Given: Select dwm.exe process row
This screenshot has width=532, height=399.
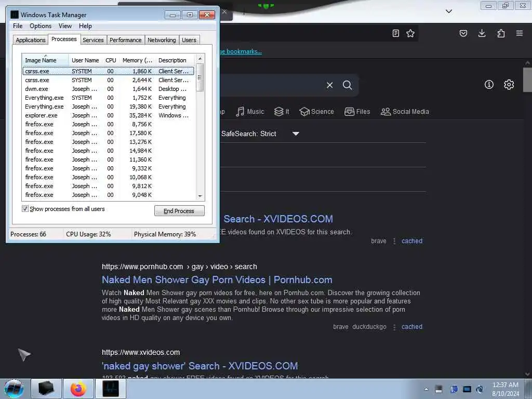Looking at the screenshot, I should (109, 89).
